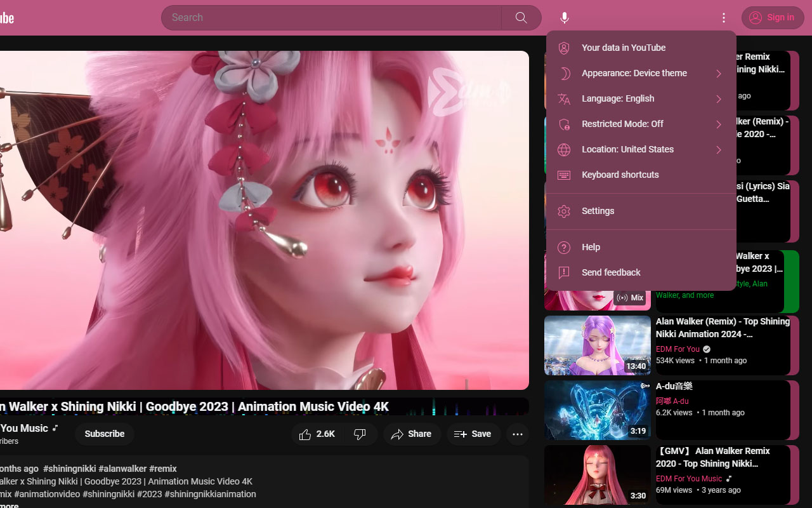The height and width of the screenshot is (508, 812).
Task: Open Restricted Mode: Off option
Action: pyautogui.click(x=641, y=124)
